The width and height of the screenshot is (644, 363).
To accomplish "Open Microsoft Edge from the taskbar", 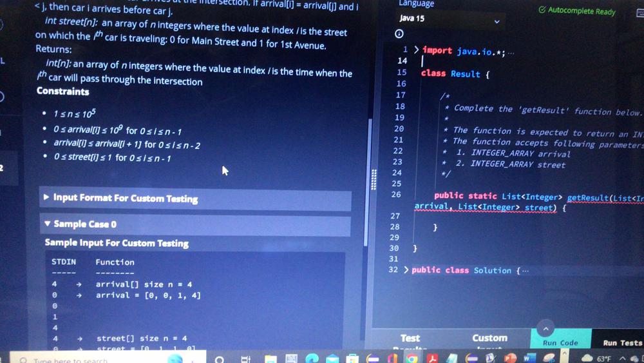I will (312, 358).
